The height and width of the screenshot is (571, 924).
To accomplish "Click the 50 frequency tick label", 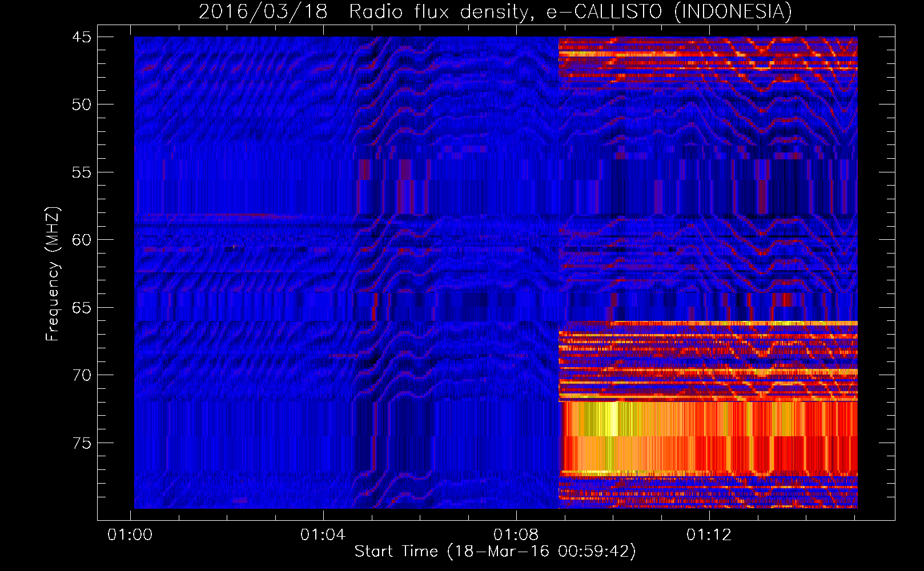I will (x=82, y=104).
